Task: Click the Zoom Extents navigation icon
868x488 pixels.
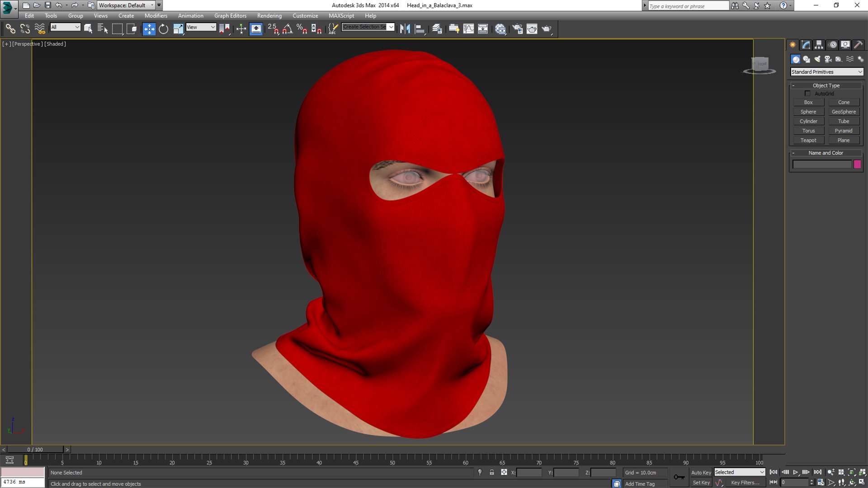Action: (x=851, y=472)
